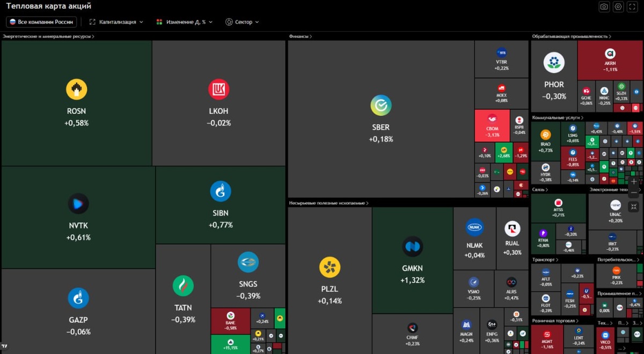Expand Несырьевые полезные ископаемые sector header
The image size is (644, 354).
328,203
